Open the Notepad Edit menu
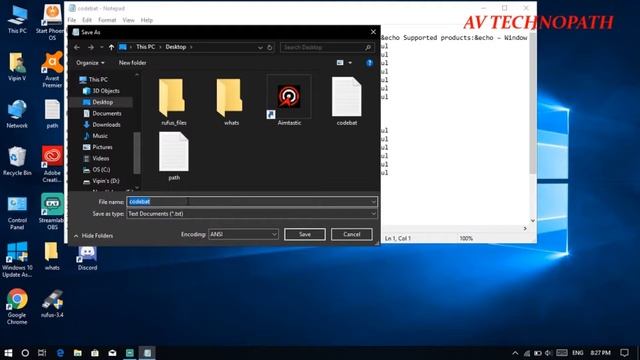 87,20
